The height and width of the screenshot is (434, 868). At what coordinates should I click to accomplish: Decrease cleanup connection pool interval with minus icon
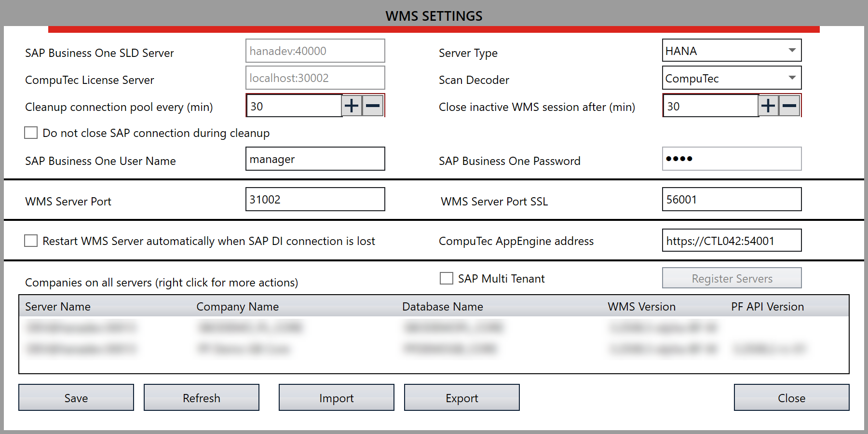pyautogui.click(x=372, y=105)
